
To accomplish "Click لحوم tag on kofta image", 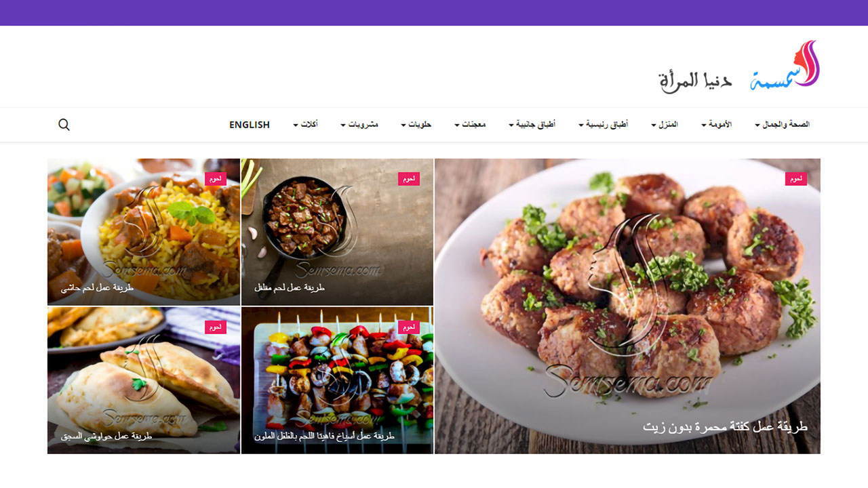I will tap(796, 179).
